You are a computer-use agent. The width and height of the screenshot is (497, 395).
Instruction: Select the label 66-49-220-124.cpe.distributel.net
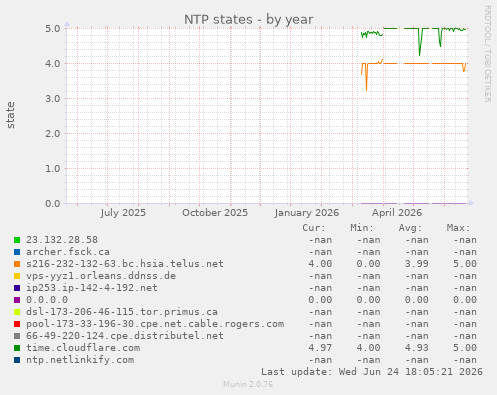click(x=125, y=336)
